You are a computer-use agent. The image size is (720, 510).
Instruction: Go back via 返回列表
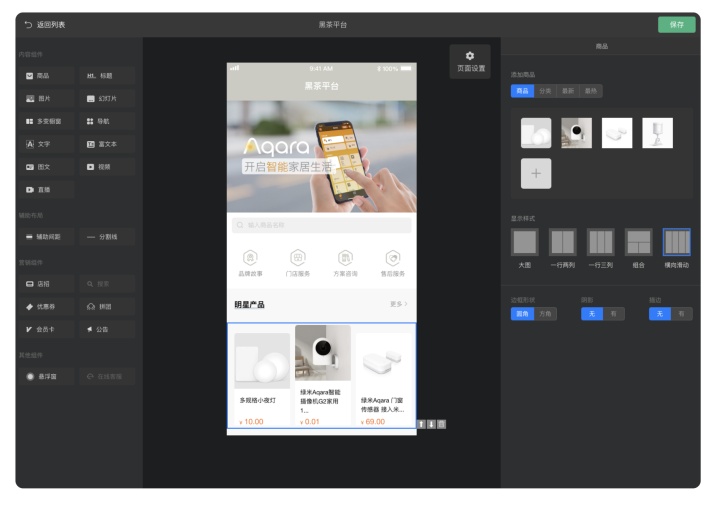45,24
